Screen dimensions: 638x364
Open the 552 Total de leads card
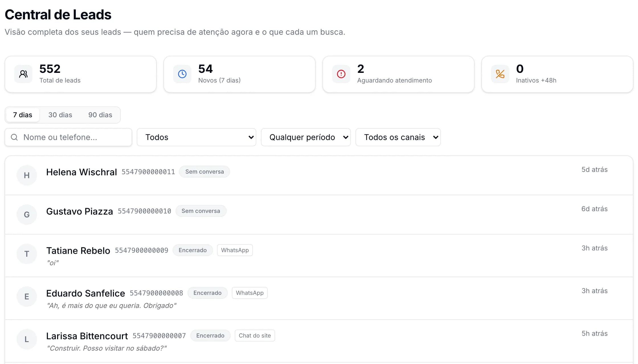81,74
